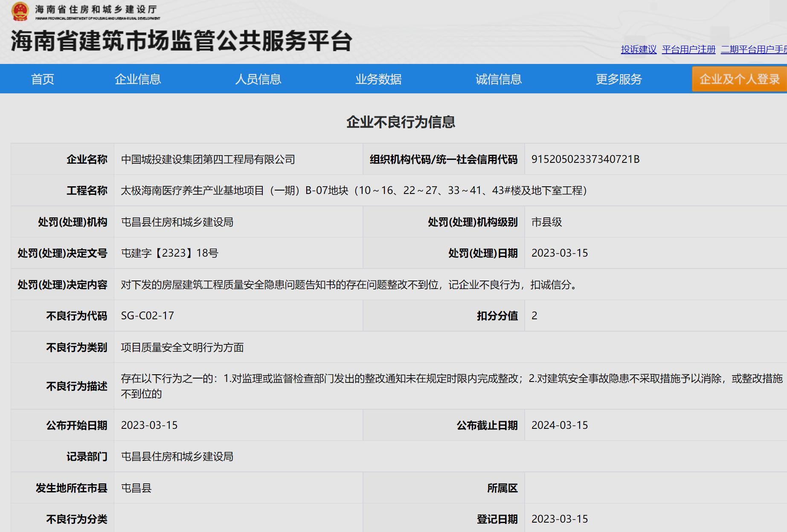Screen dimensions: 787x532
Task: Open the 企业信息 menu
Action: coord(138,79)
